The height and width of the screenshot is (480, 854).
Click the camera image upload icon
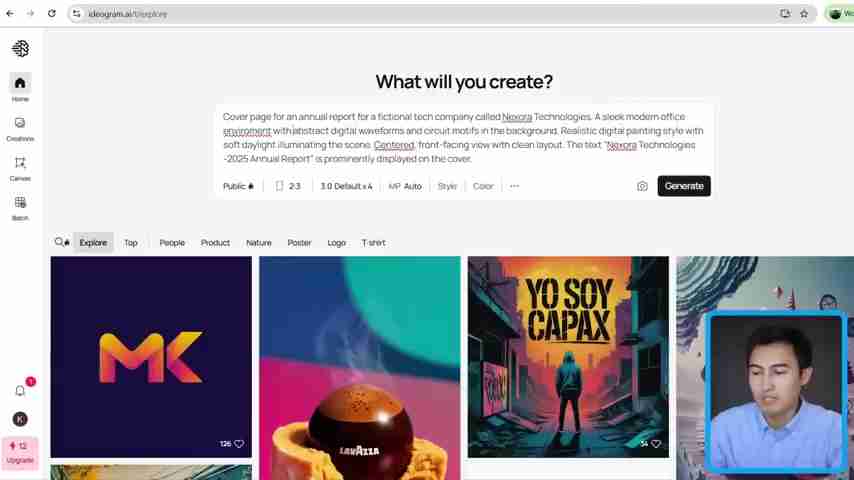pos(642,186)
